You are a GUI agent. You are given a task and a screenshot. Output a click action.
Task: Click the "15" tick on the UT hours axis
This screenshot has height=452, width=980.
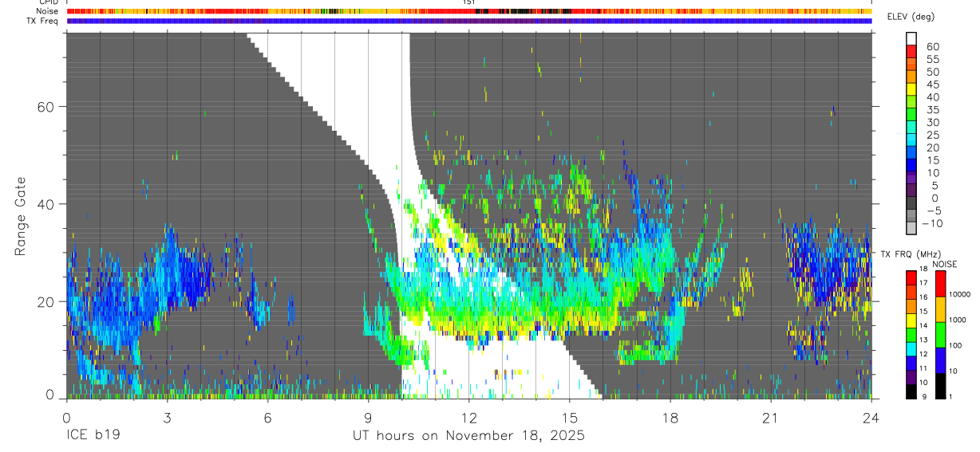(x=570, y=417)
